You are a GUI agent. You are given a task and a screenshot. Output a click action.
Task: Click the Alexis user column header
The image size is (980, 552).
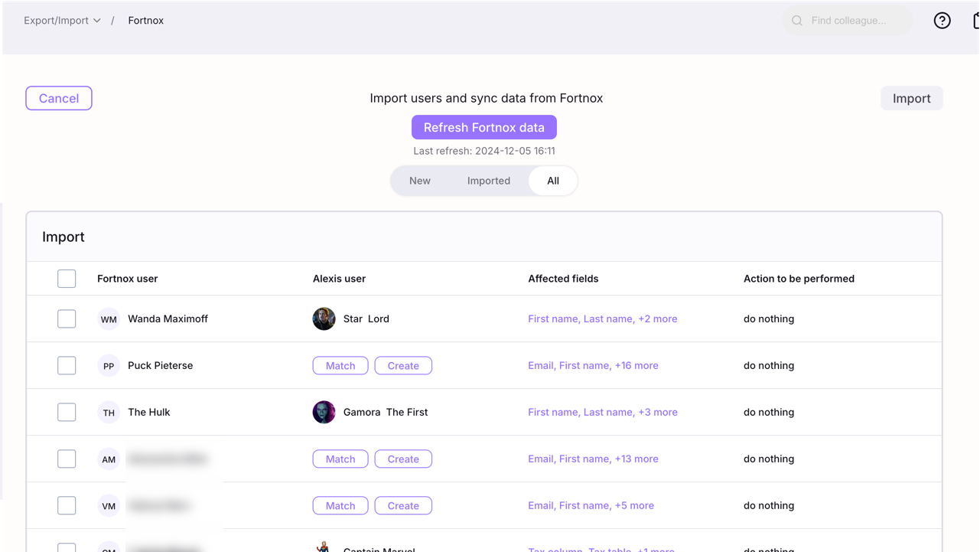(x=340, y=279)
